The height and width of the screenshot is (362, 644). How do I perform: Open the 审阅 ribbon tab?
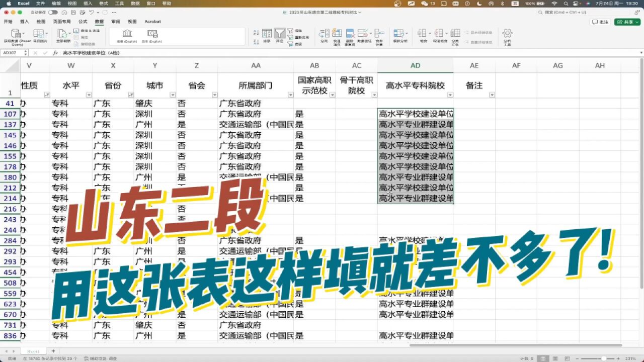click(x=116, y=22)
